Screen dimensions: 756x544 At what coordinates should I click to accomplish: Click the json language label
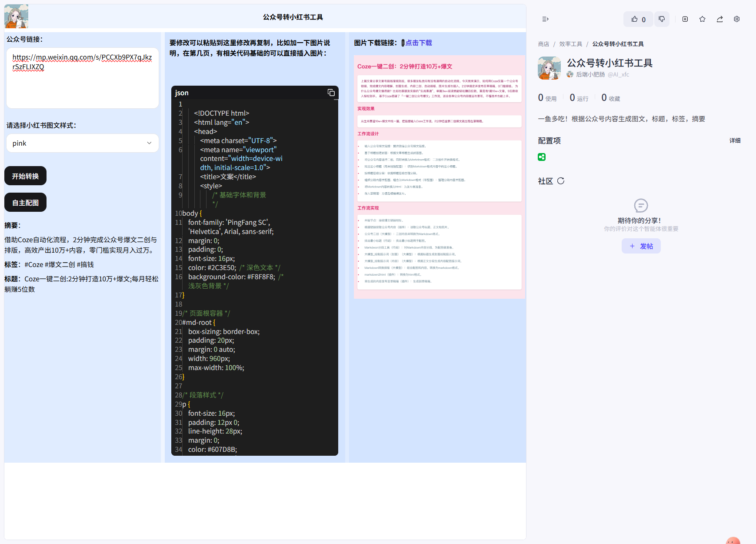point(182,93)
